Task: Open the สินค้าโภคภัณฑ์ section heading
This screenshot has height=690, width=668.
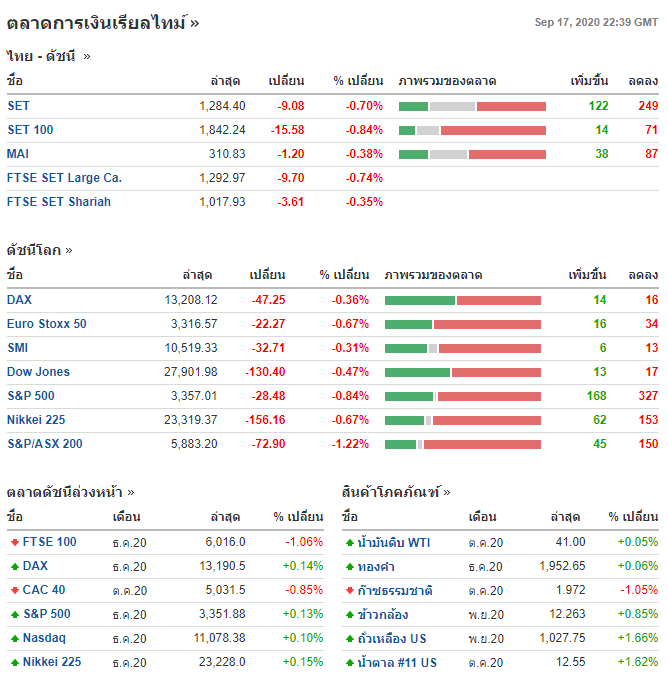Action: click(396, 492)
